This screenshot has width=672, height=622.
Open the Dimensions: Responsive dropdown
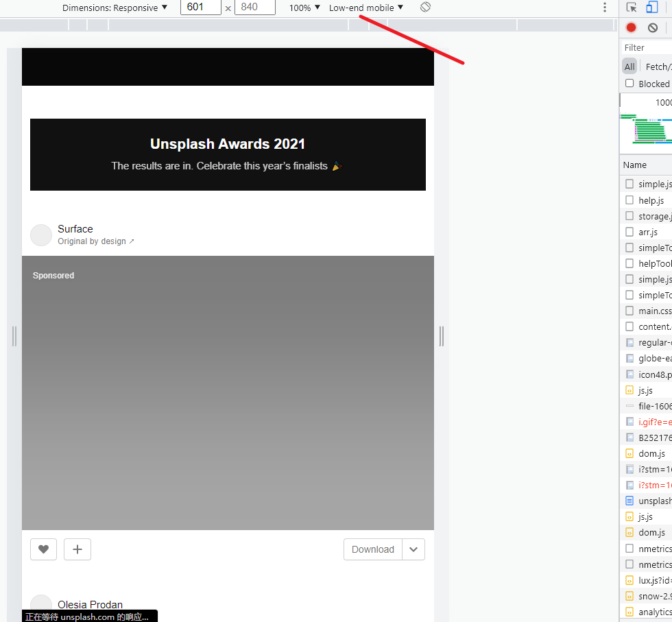(115, 8)
